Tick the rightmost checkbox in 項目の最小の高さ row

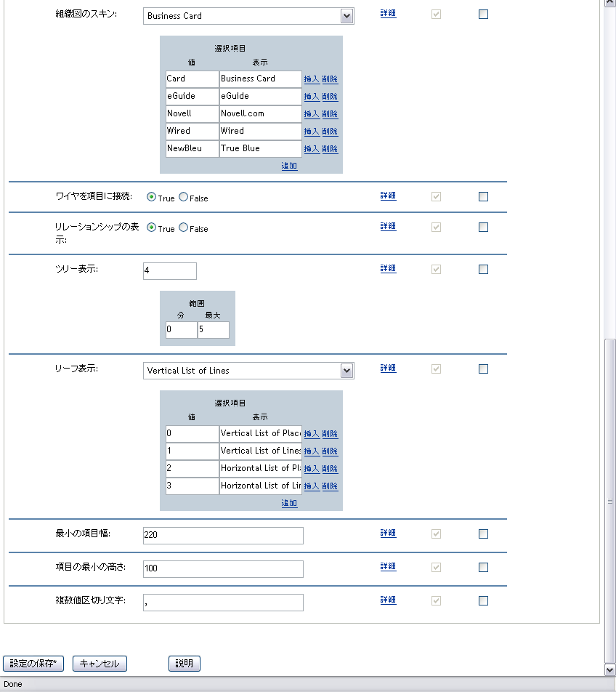point(483,567)
